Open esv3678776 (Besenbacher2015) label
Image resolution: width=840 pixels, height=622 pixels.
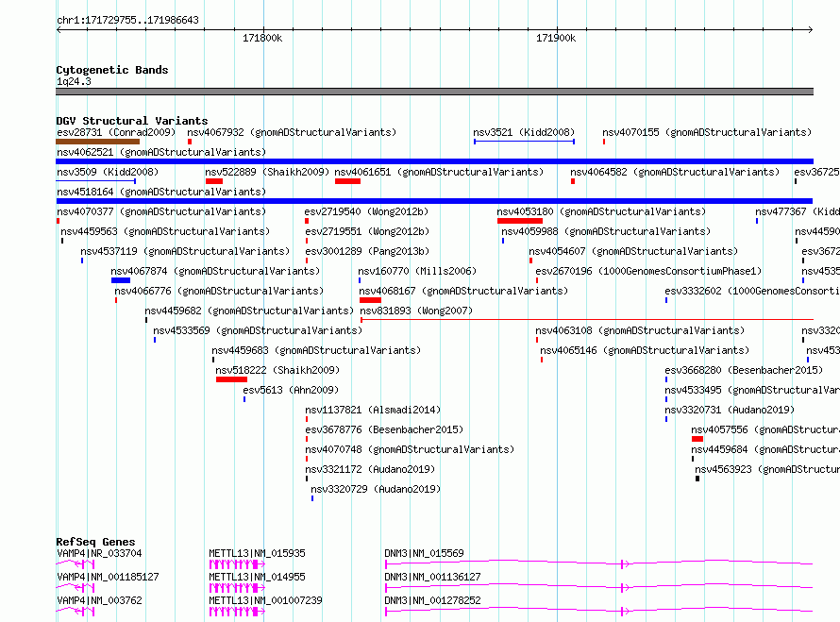(384, 429)
